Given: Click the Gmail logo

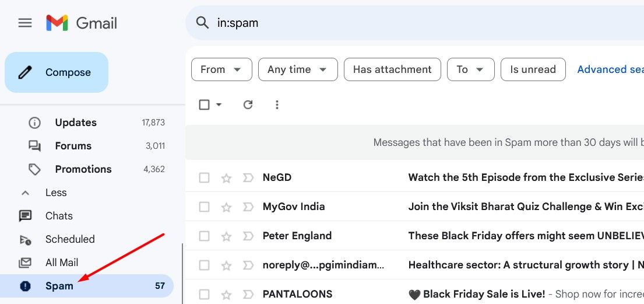Looking at the screenshot, I should (x=82, y=23).
